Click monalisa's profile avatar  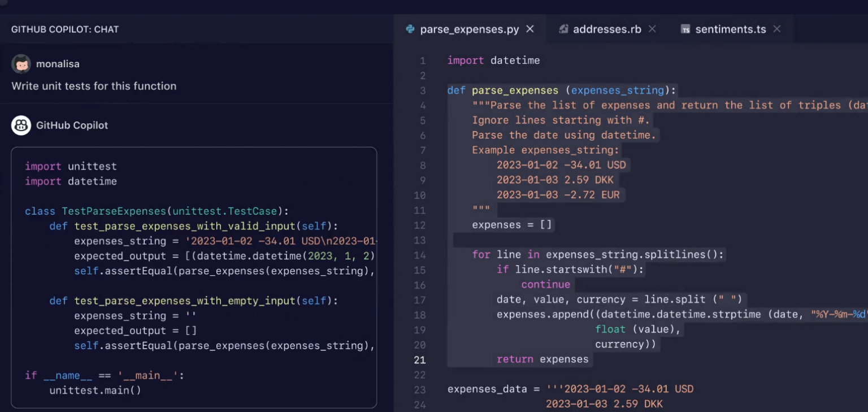pos(20,63)
